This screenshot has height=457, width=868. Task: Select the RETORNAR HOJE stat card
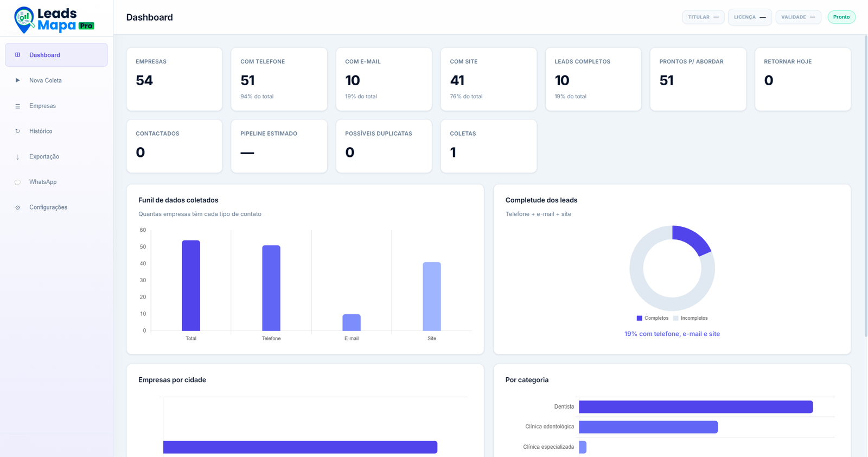point(802,79)
